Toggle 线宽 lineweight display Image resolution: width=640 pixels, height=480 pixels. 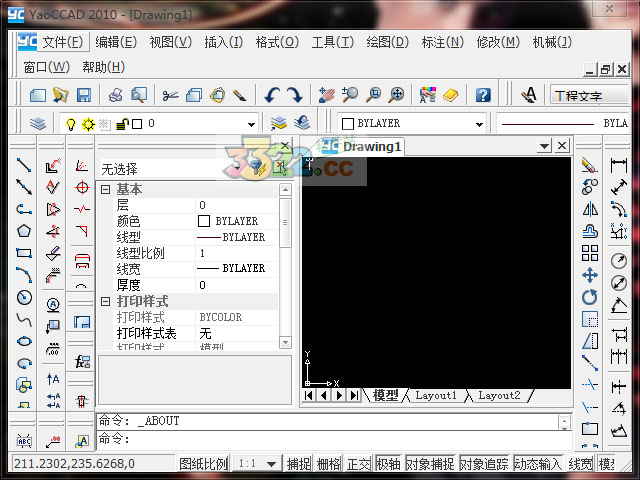tap(580, 464)
